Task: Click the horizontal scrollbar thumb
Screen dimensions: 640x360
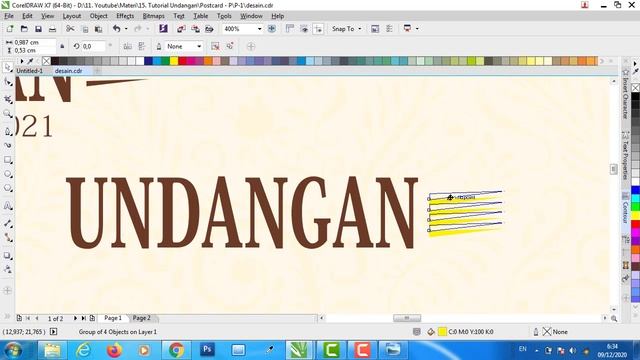Action: pyautogui.click(x=407, y=318)
